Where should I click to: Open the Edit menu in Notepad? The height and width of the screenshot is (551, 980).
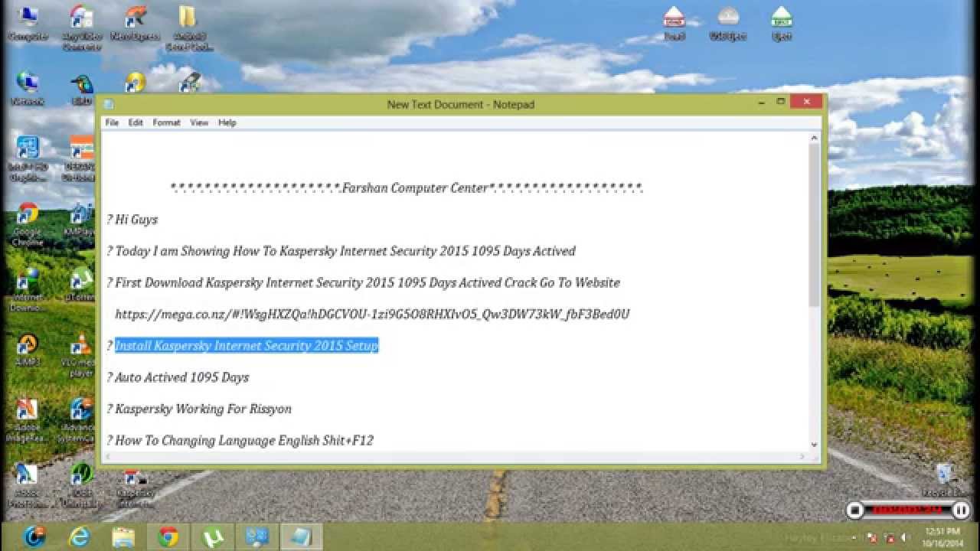136,122
